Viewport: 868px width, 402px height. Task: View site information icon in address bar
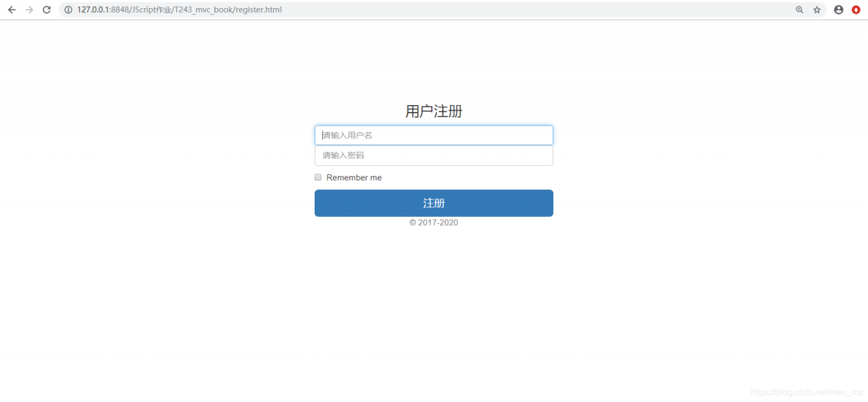(x=68, y=10)
